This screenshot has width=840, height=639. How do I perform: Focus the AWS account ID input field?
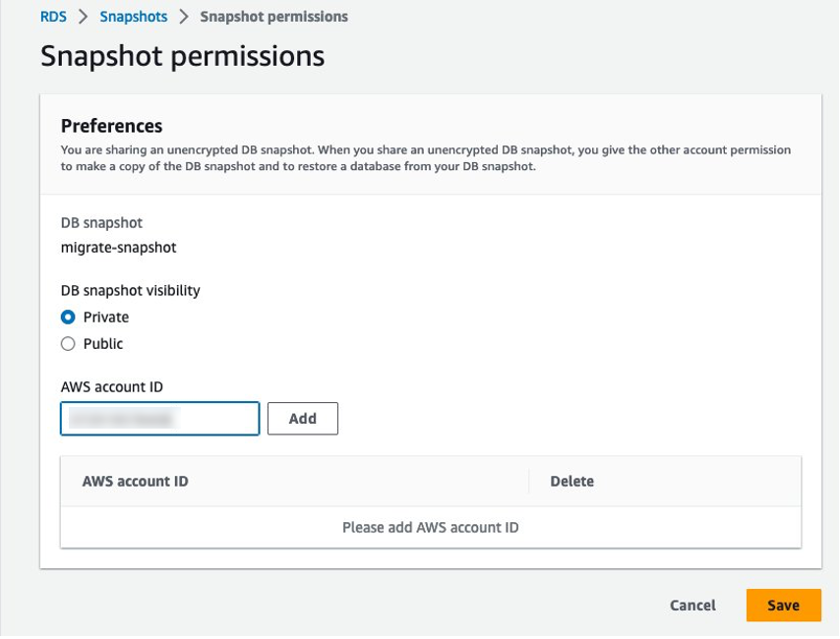point(159,419)
